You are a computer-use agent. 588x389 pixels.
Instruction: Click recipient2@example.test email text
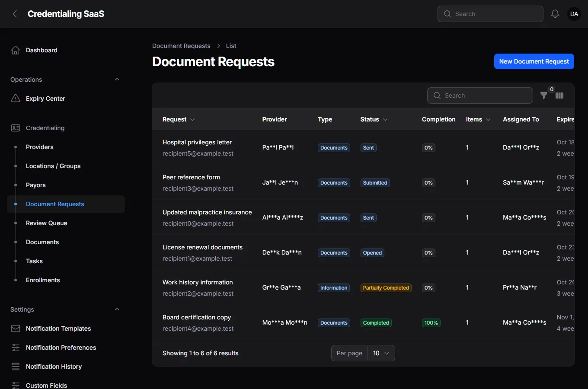point(198,293)
